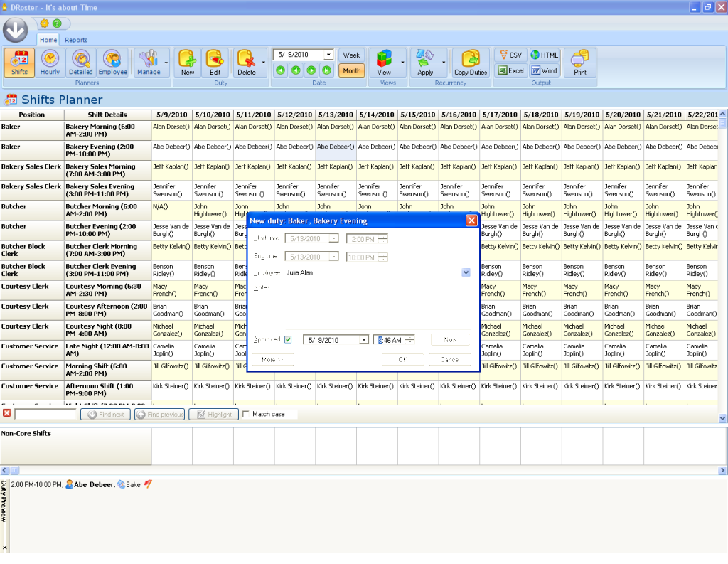Viewport: 728px width, 564px height.
Task: Export roster as CSV
Action: (x=510, y=55)
